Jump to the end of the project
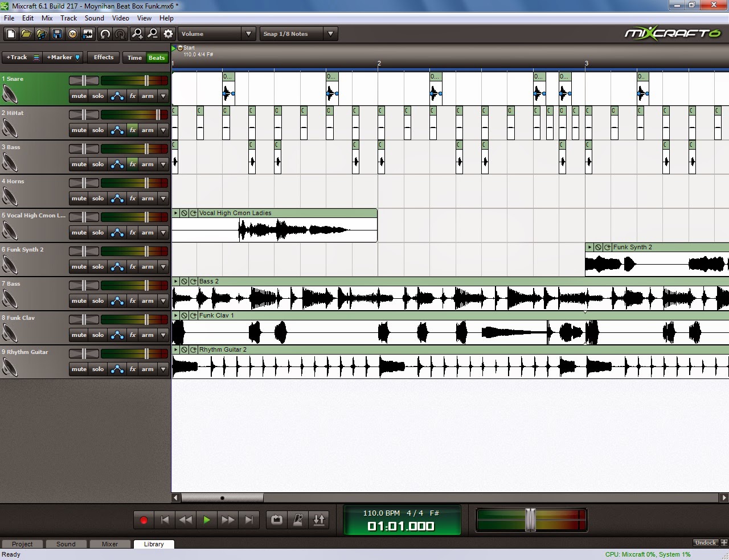729x560 pixels. 249,520
